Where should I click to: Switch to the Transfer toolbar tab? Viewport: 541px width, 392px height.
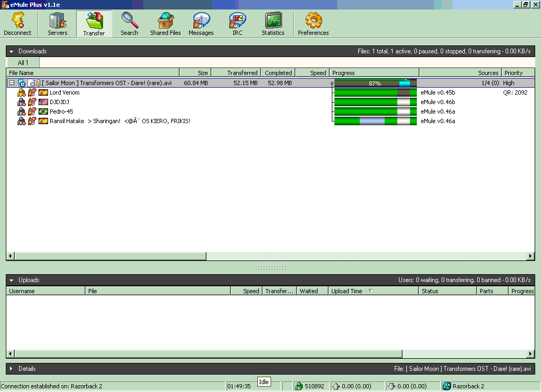click(94, 24)
